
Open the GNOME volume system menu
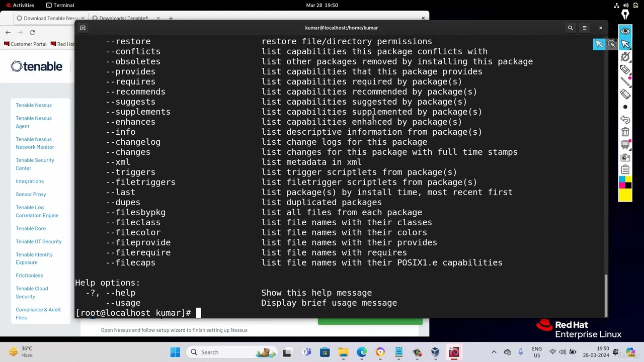(626, 5)
